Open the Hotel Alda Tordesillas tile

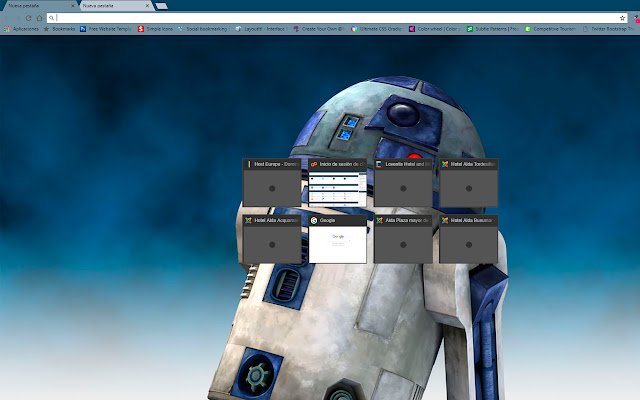pos(469,182)
